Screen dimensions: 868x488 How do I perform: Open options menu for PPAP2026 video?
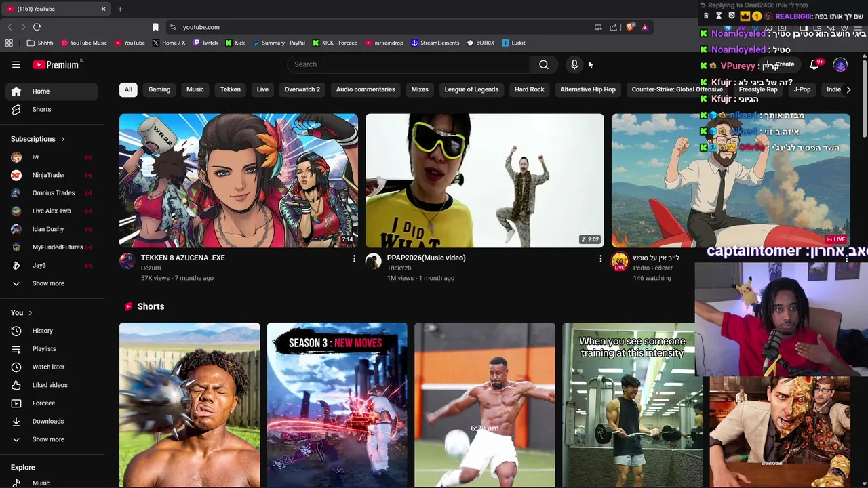coord(600,258)
